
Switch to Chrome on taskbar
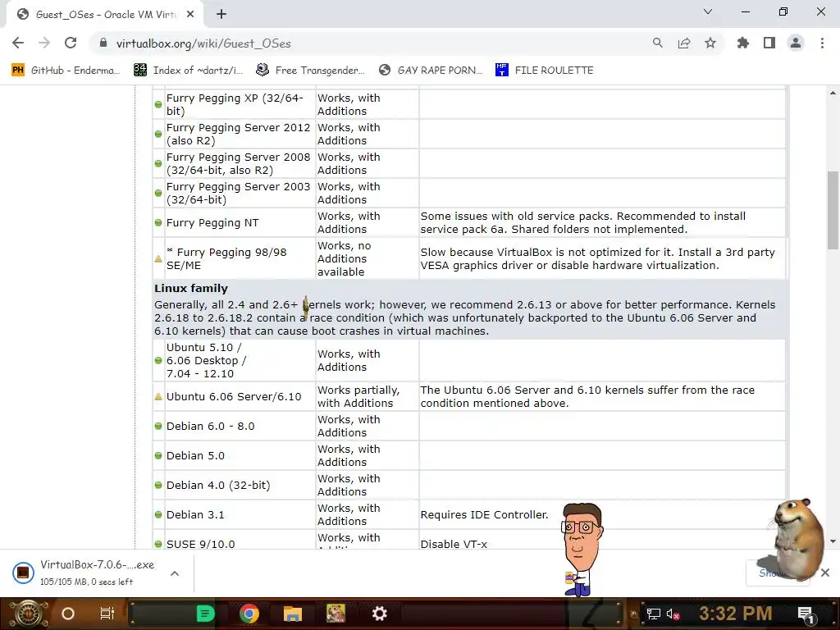tap(249, 614)
